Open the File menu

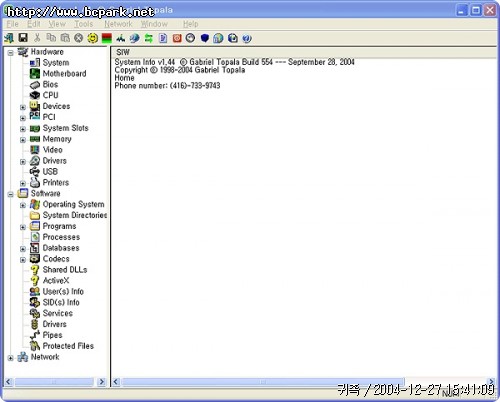(13, 24)
